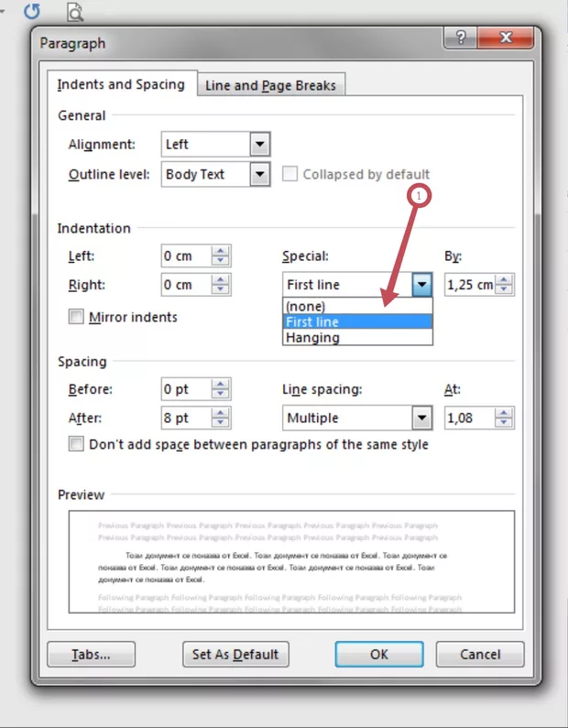Open print preview magnifier icon above the dialog

[x=75, y=12]
